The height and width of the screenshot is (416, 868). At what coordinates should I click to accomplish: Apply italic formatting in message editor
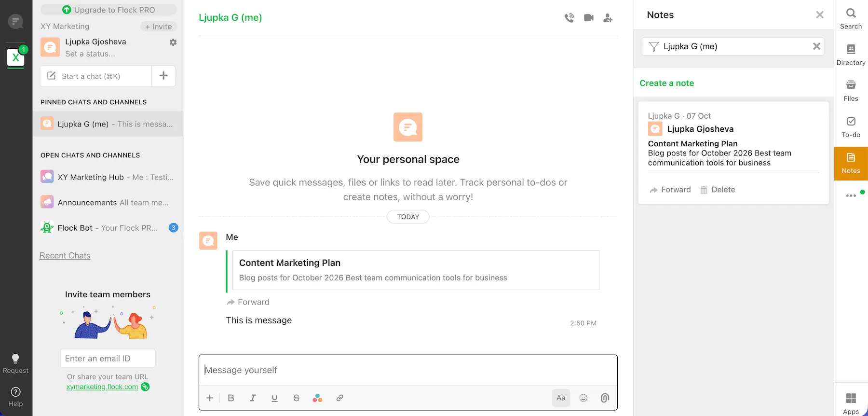tap(253, 398)
